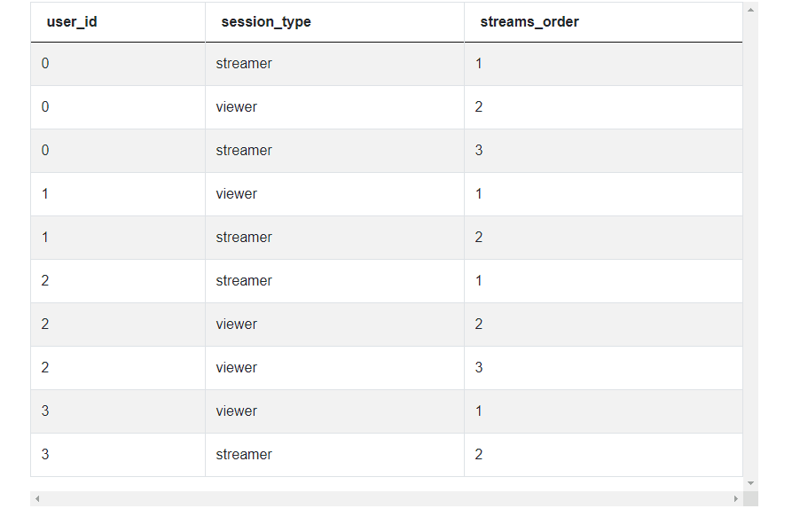
Task: Click the user_id cell in the first row
Action: click(45, 64)
